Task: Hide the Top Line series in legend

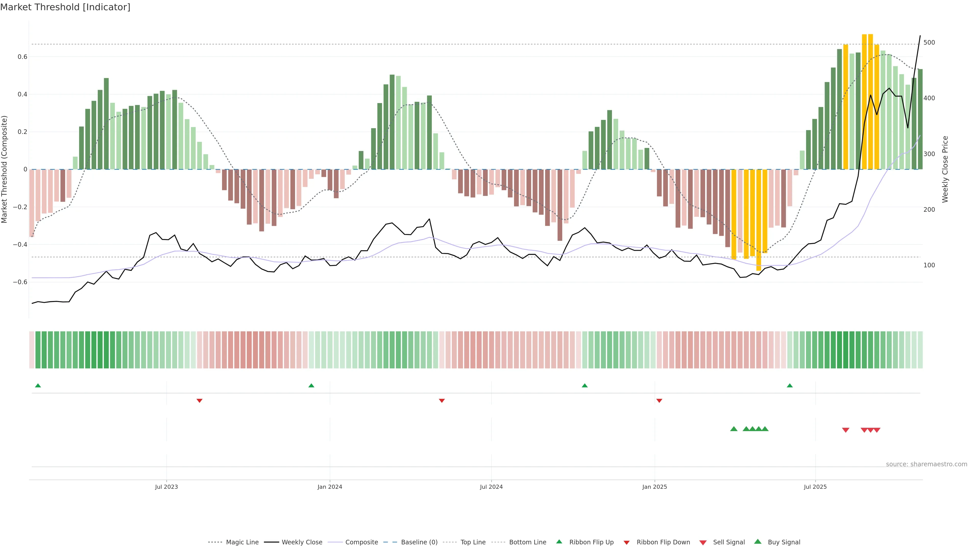Action: (473, 542)
